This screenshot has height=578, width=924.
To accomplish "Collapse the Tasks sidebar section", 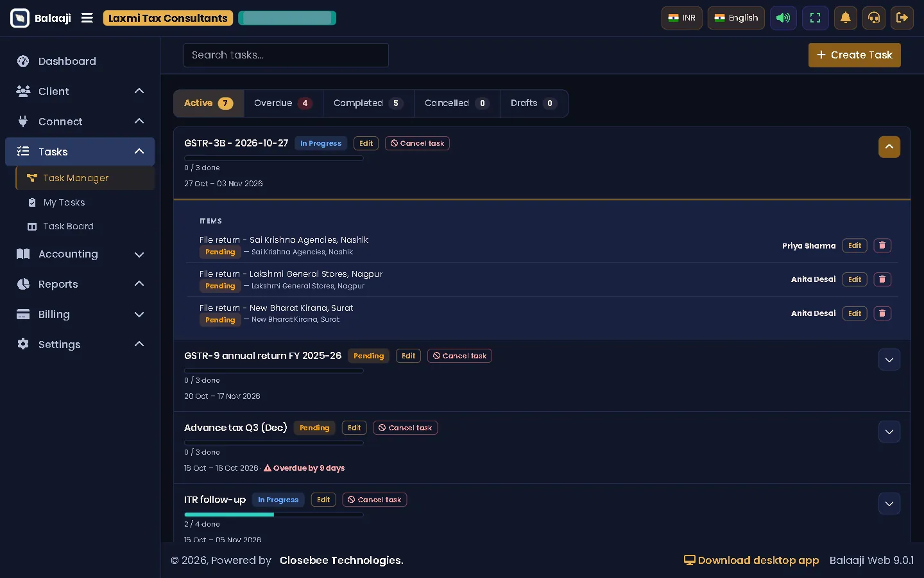I will pyautogui.click(x=80, y=152).
